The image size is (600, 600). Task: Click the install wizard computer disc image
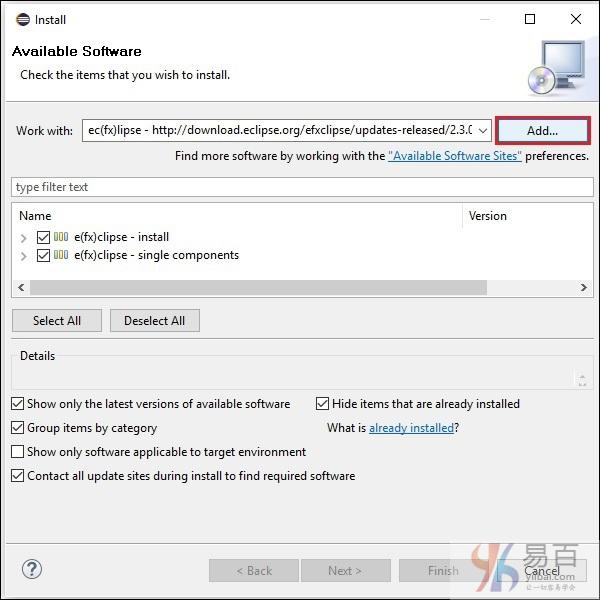[x=557, y=68]
